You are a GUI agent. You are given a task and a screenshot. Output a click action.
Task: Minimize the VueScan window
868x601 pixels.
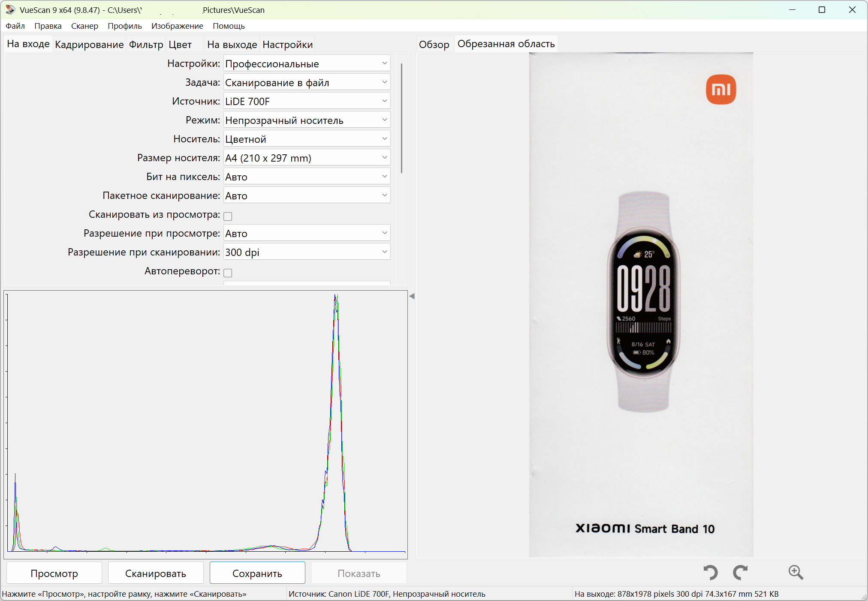point(793,9)
